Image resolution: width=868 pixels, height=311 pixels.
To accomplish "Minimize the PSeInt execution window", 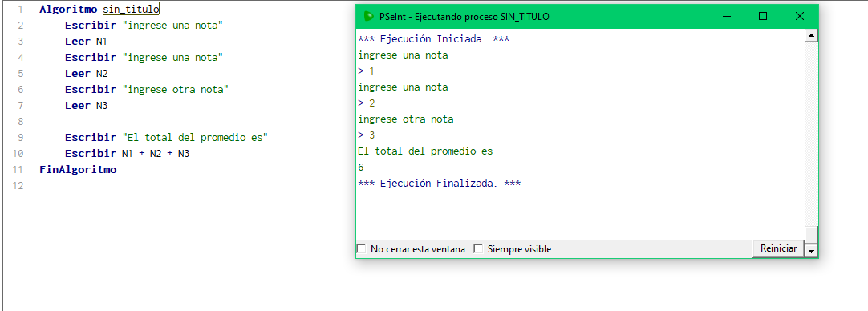I will tap(726, 17).
